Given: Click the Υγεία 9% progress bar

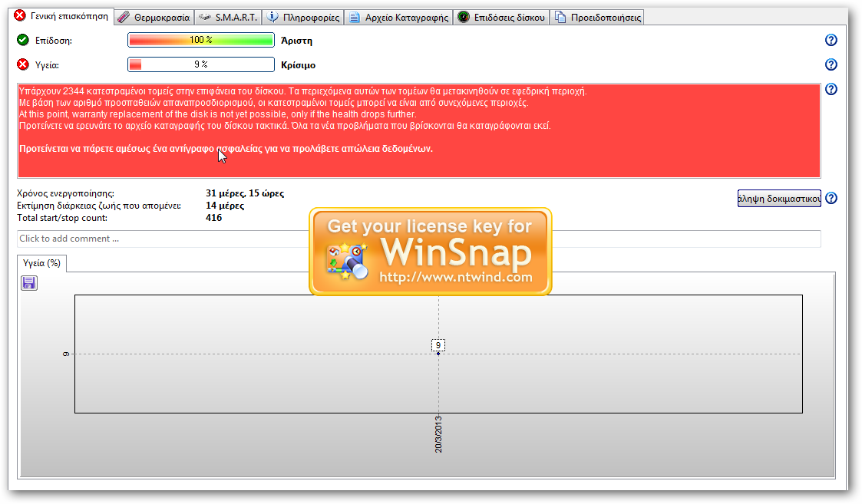Looking at the screenshot, I should pos(200,65).
